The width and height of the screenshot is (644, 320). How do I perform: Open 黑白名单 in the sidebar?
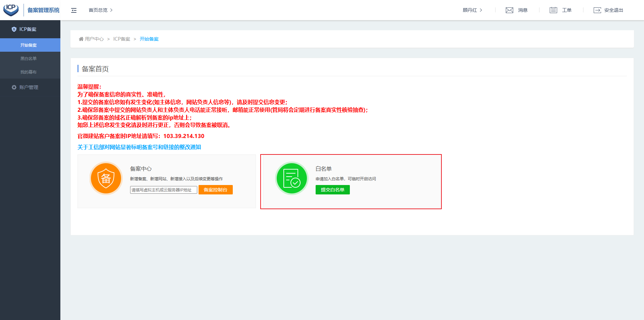(30, 58)
